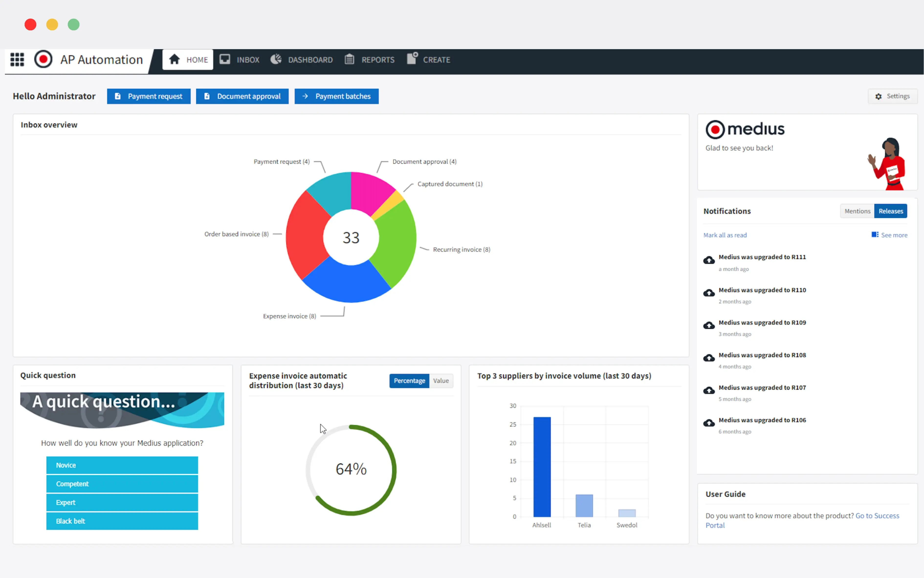Click the Create document icon

412,58
